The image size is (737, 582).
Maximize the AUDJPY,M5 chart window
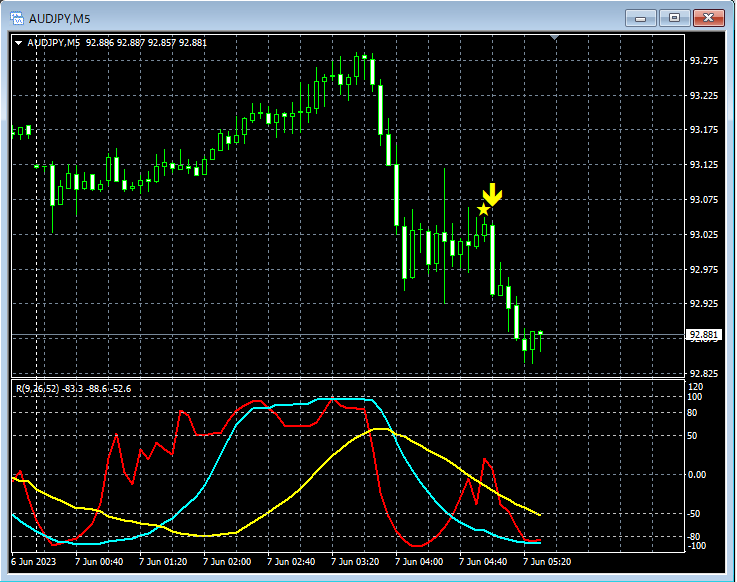[674, 18]
